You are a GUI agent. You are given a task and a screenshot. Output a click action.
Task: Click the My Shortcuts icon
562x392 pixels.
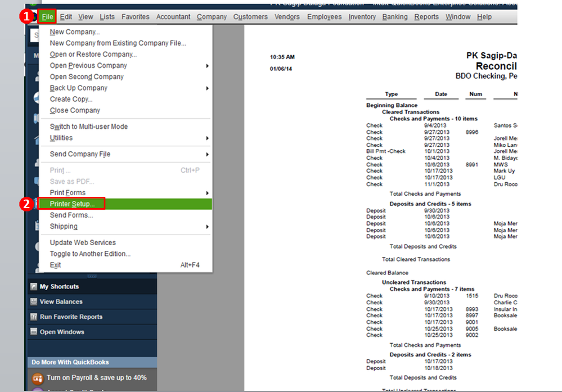click(x=34, y=287)
